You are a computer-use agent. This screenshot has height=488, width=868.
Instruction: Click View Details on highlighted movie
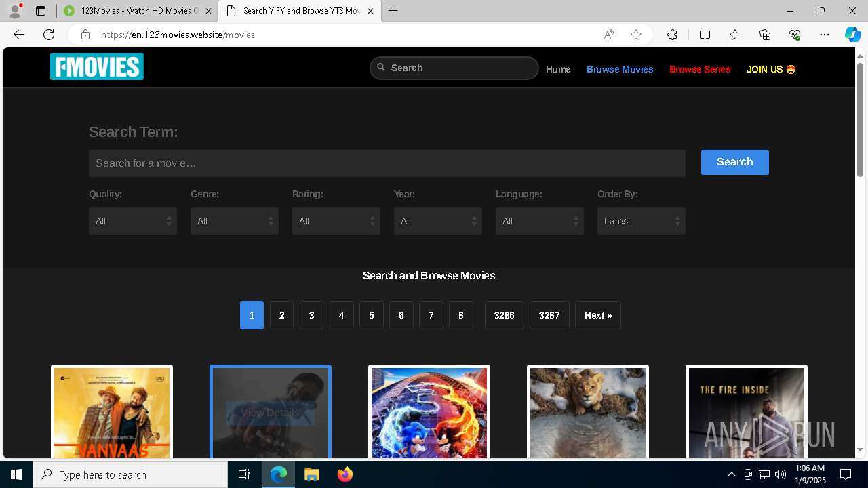tap(271, 413)
